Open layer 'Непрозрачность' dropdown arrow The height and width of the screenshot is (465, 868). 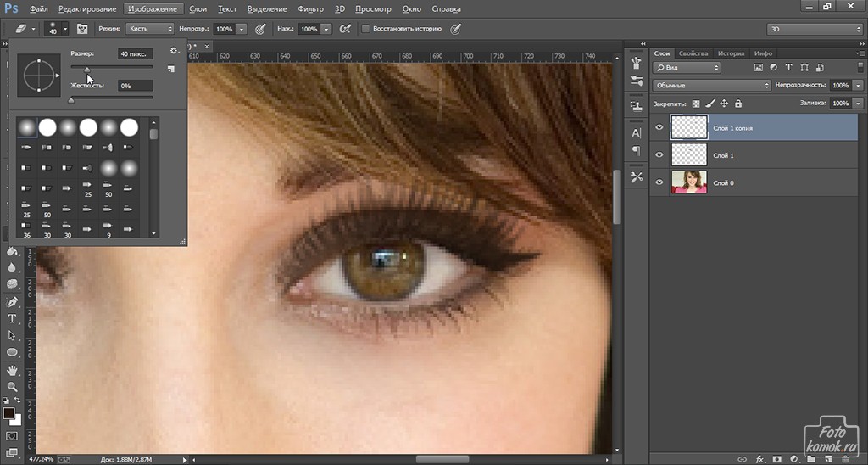pyautogui.click(x=858, y=86)
